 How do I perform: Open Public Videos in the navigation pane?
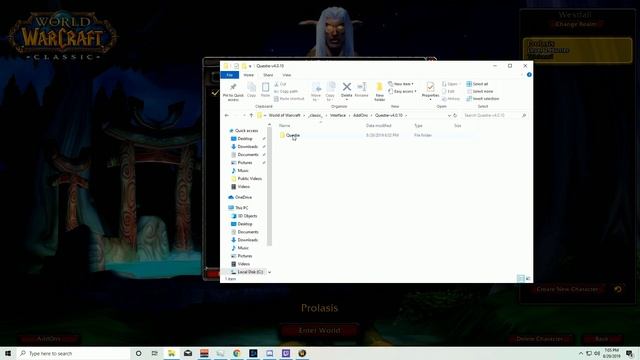point(246,179)
